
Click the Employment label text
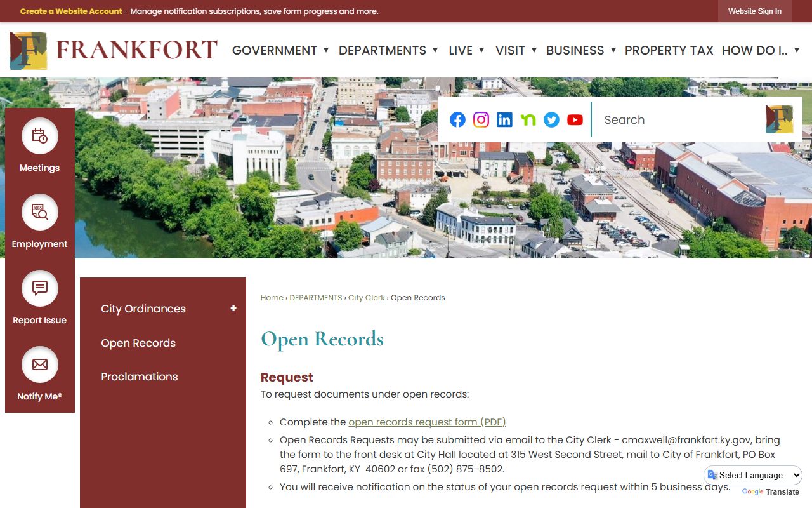coord(39,244)
